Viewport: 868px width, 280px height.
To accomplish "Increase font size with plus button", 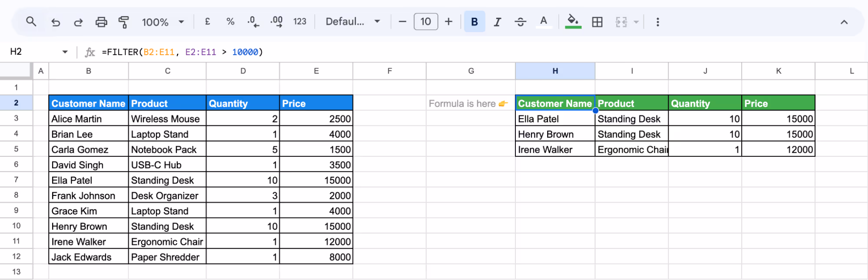I will (449, 22).
